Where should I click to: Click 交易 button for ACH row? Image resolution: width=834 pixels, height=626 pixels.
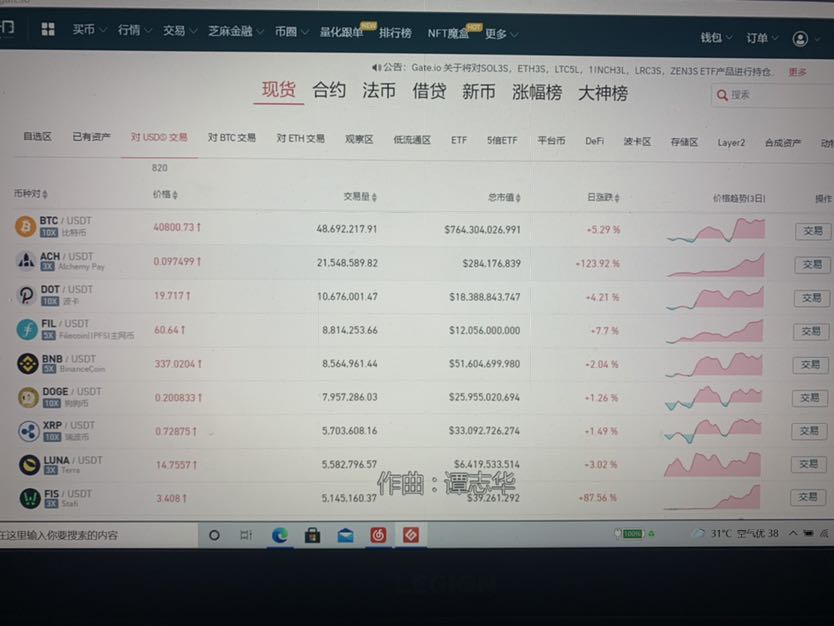pyautogui.click(x=812, y=264)
